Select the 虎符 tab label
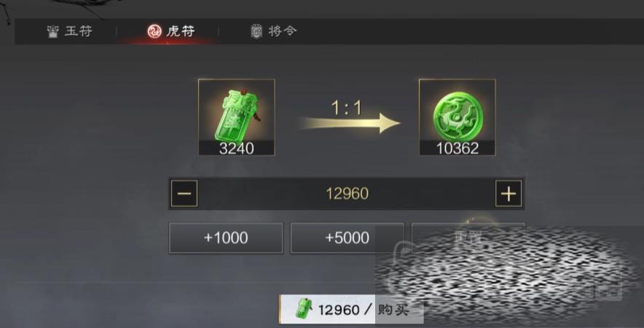Screen dimensions: 644x328 tap(180, 31)
